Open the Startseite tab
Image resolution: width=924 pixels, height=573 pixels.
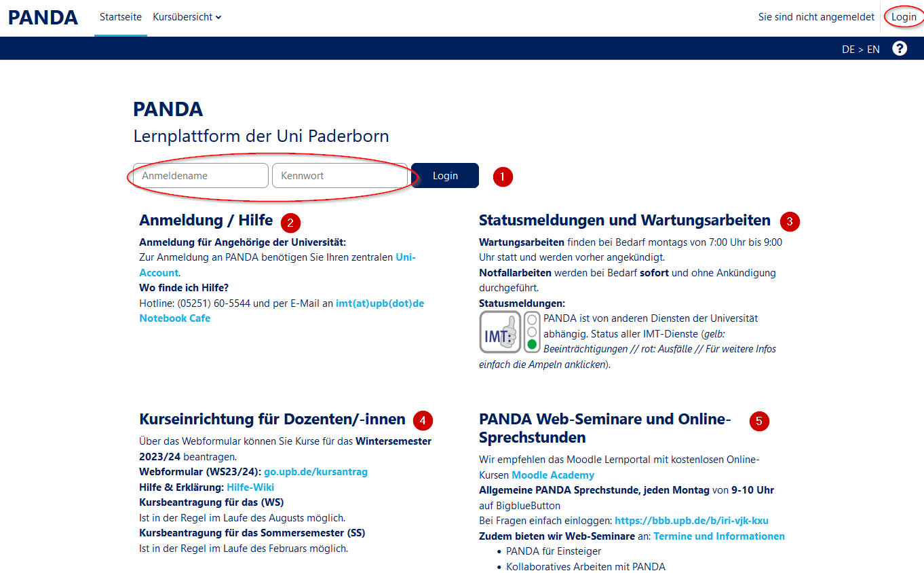click(x=121, y=17)
